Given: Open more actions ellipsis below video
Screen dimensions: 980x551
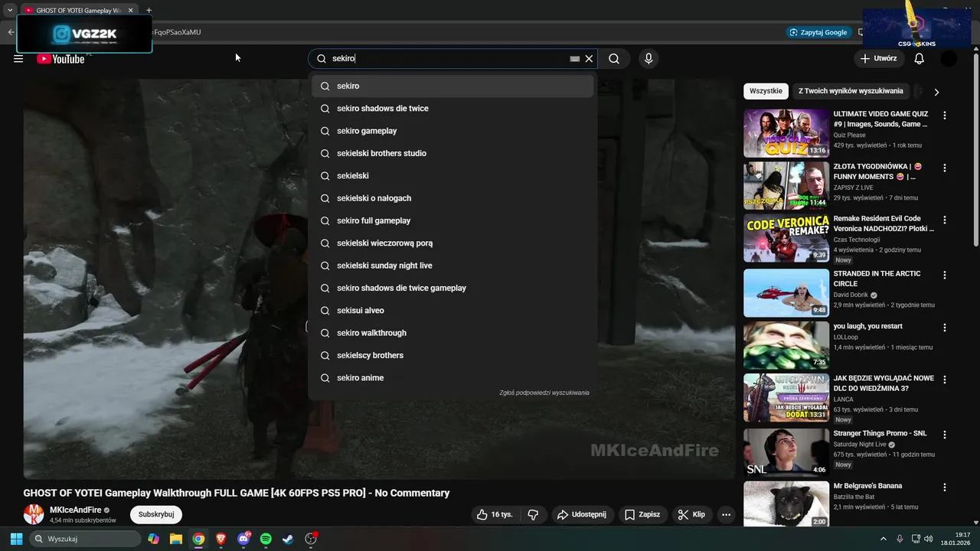Looking at the screenshot, I should coord(727,514).
